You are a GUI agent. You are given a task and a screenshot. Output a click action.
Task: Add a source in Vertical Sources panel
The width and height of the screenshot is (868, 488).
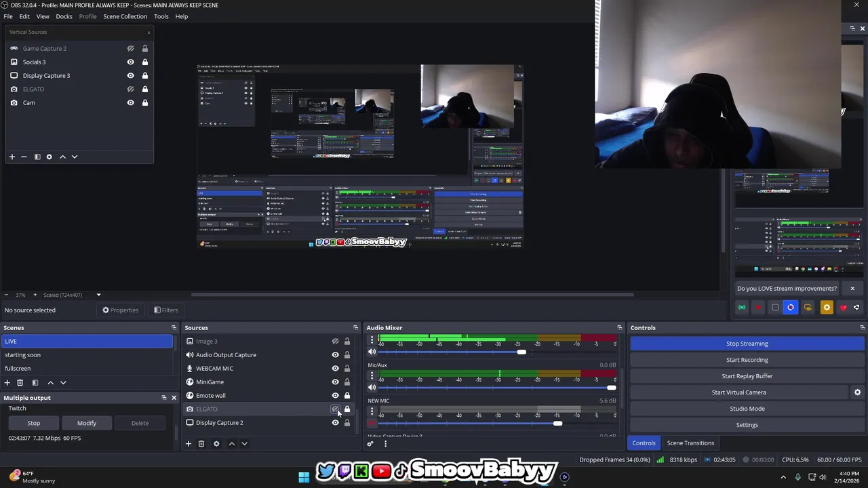point(12,157)
